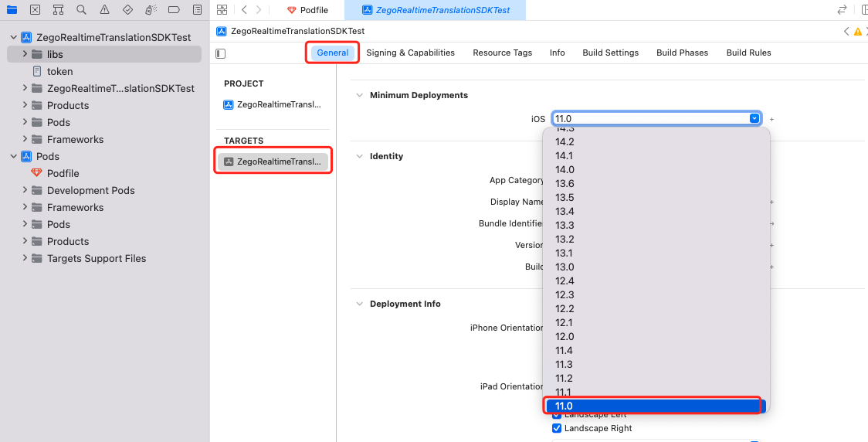Open the Debug navigator spray icon
Viewport: 868px width, 442px height.
(x=150, y=9)
